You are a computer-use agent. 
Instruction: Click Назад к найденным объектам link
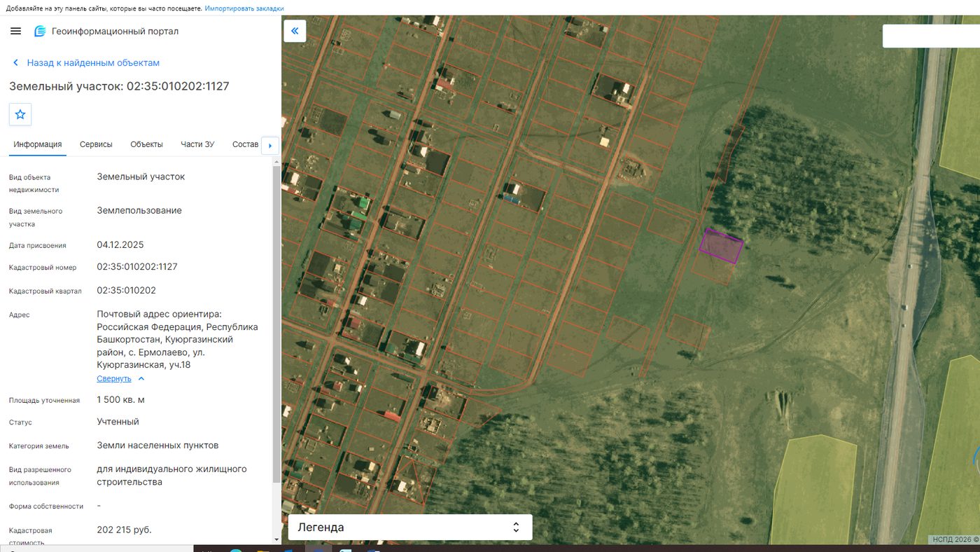click(x=93, y=63)
